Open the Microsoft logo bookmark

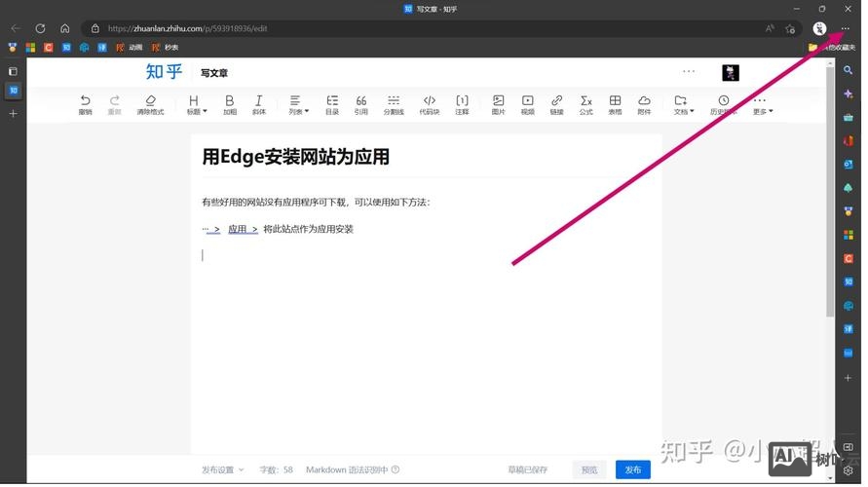30,48
